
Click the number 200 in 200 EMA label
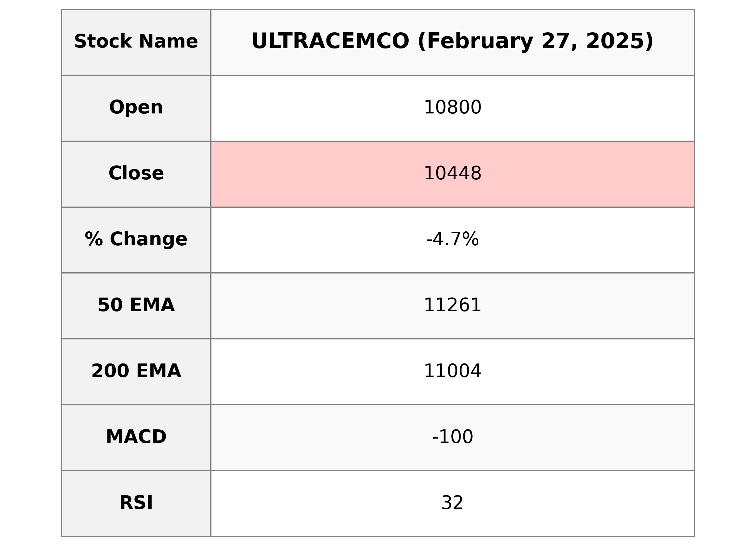click(x=110, y=371)
